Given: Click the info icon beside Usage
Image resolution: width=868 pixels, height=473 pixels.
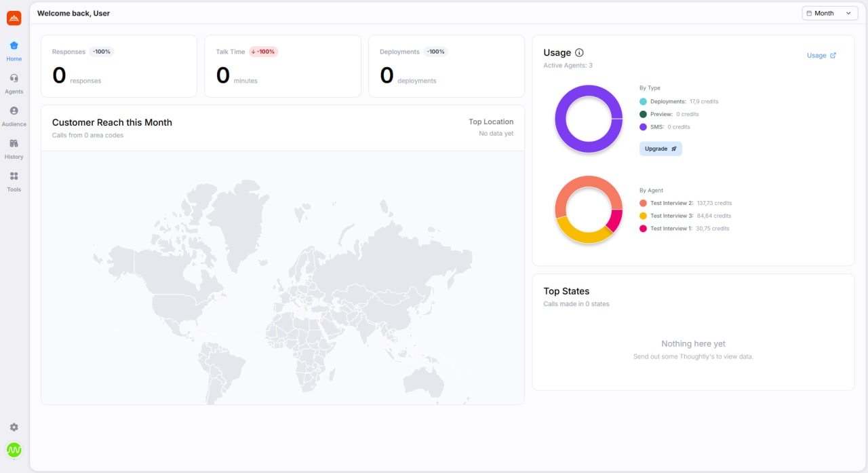Looking at the screenshot, I should 579,52.
